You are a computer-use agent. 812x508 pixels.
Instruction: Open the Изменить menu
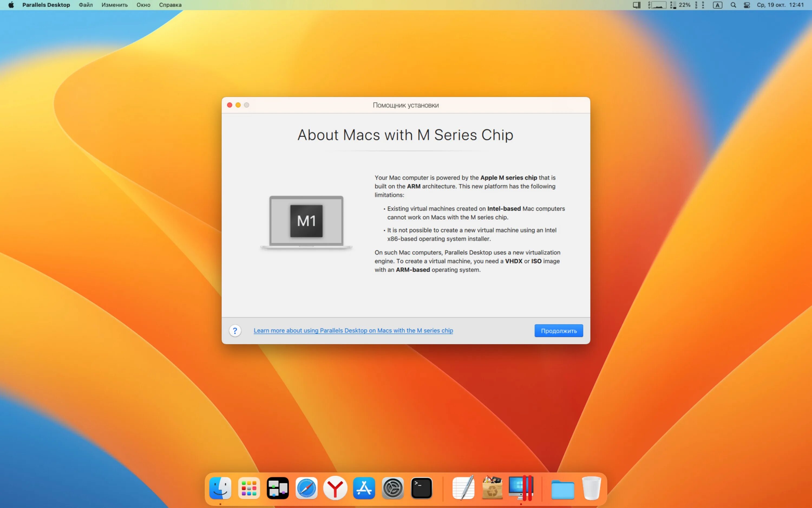tap(114, 5)
